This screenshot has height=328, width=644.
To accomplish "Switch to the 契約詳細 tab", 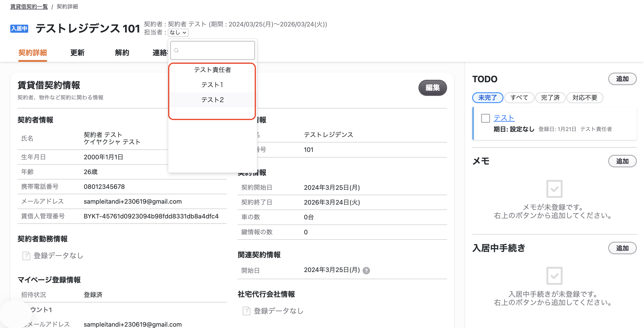I will (32, 53).
